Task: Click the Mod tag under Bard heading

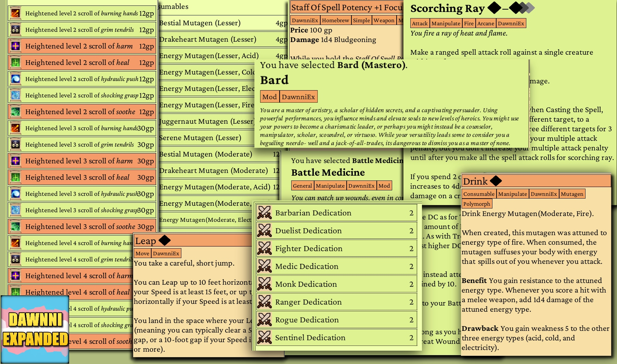Action: pos(270,97)
